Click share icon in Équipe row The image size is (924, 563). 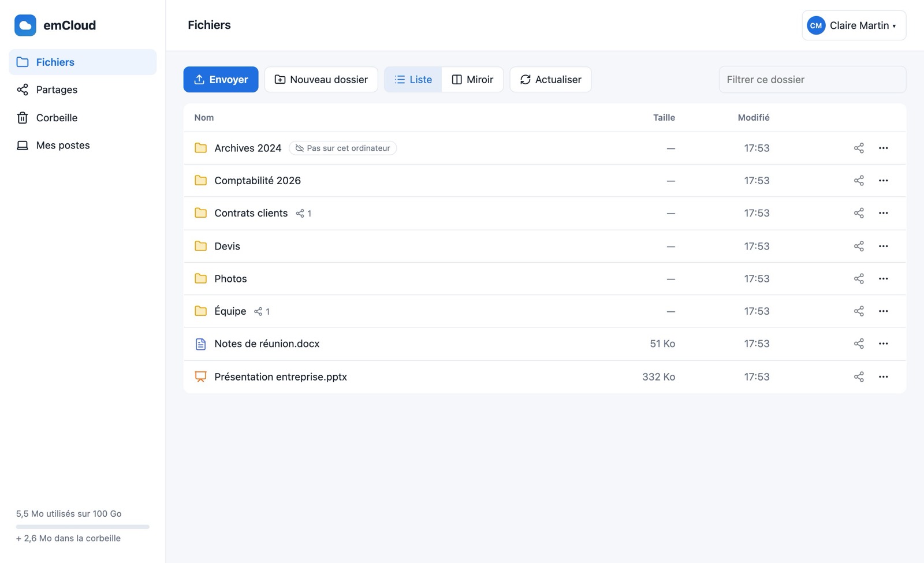tap(859, 311)
